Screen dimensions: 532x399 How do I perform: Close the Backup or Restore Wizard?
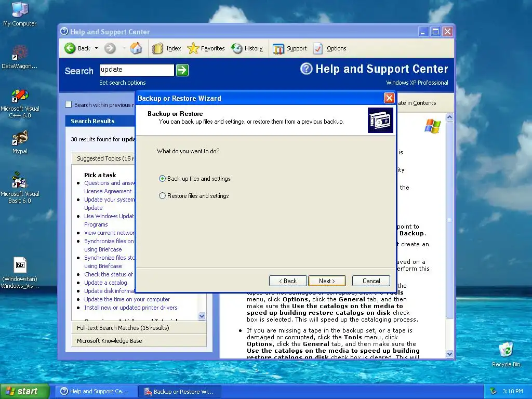point(389,98)
